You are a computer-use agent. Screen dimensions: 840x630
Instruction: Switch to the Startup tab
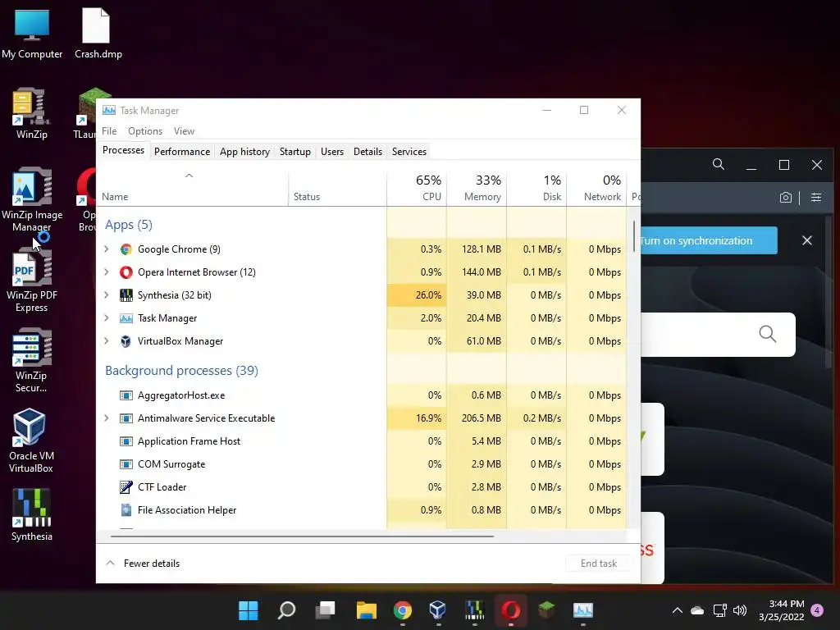coord(295,152)
